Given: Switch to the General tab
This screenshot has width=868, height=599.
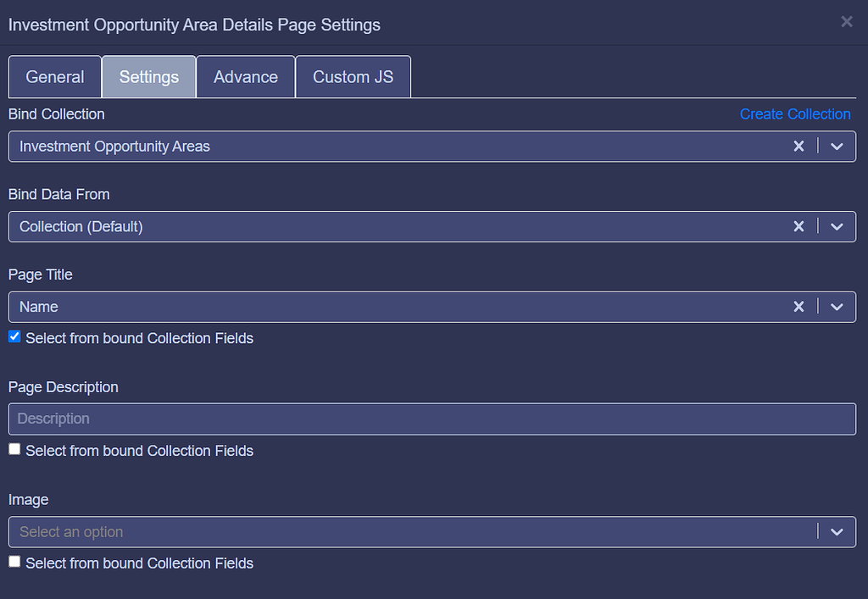Looking at the screenshot, I should point(55,77).
